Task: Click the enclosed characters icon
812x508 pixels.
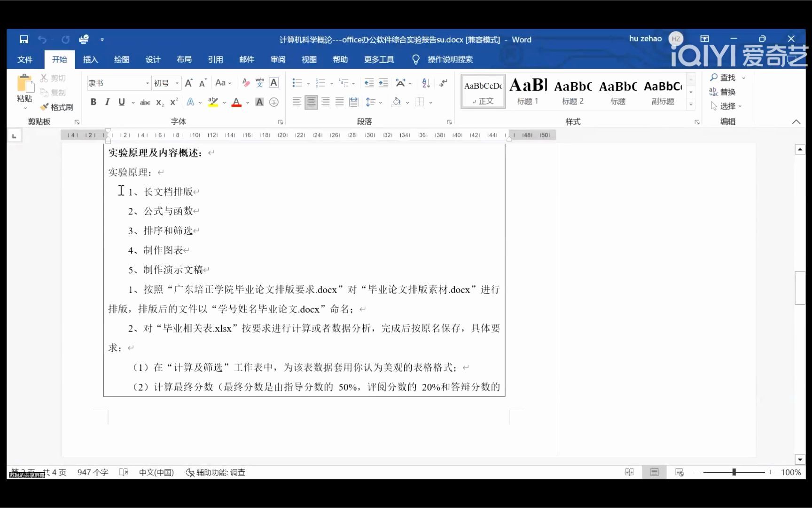Action: [274, 102]
